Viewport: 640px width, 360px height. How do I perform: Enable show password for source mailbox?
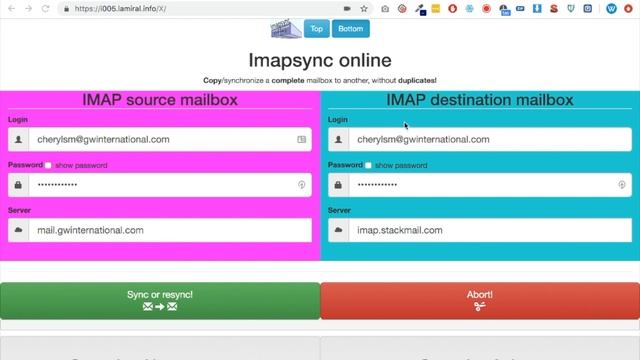[x=48, y=165]
